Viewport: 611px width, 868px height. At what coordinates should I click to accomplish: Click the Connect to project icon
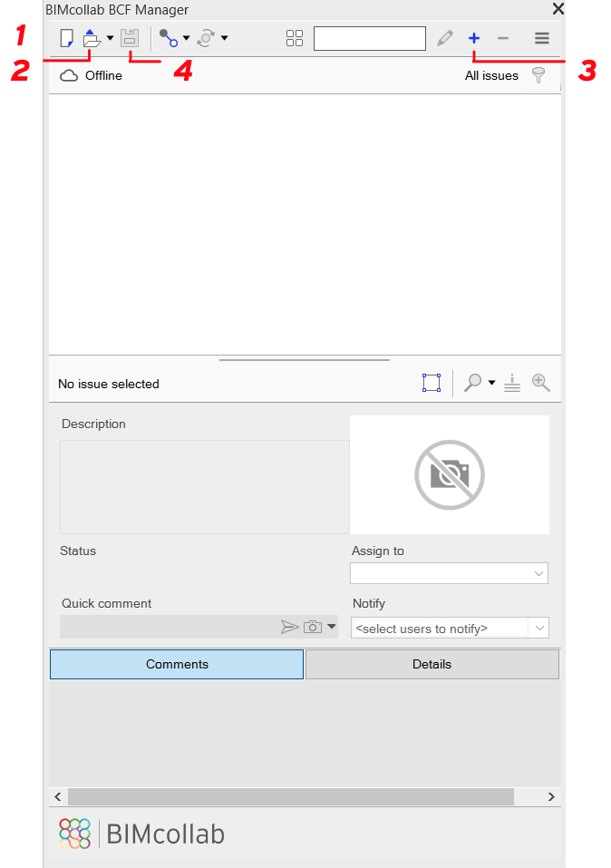pyautogui.click(x=169, y=38)
